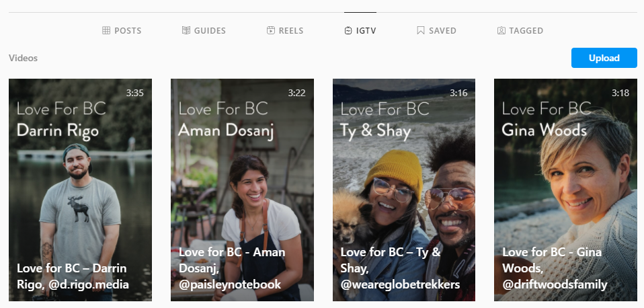This screenshot has width=644, height=308.
Task: Click the Saved bookmark icon
Action: [x=420, y=31]
